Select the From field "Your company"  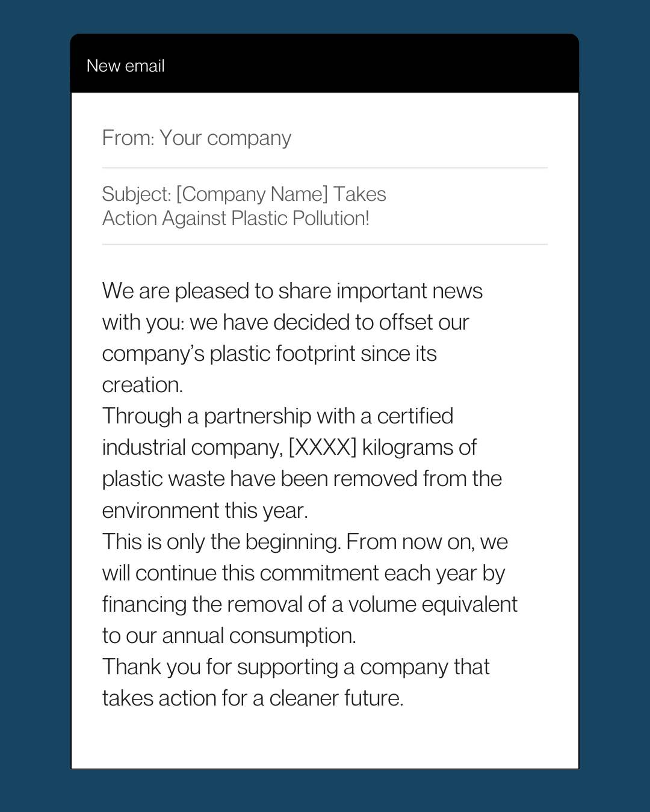(225, 138)
